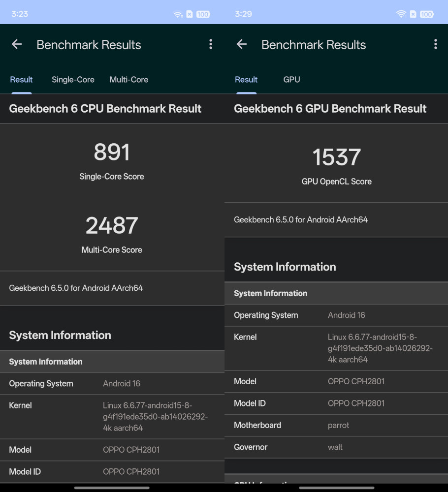This screenshot has width=448, height=492.
Task: Open the overflow menu on the GPU results screen
Action: coord(435,44)
